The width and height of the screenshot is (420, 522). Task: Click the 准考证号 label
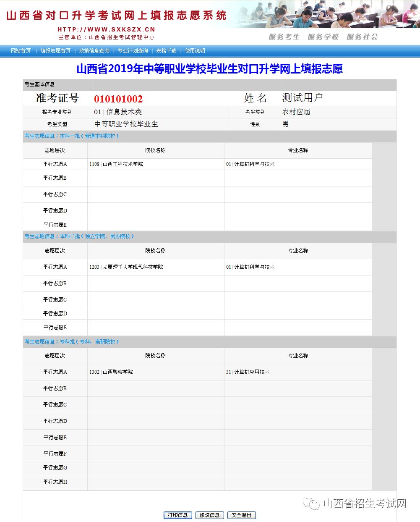(57, 98)
